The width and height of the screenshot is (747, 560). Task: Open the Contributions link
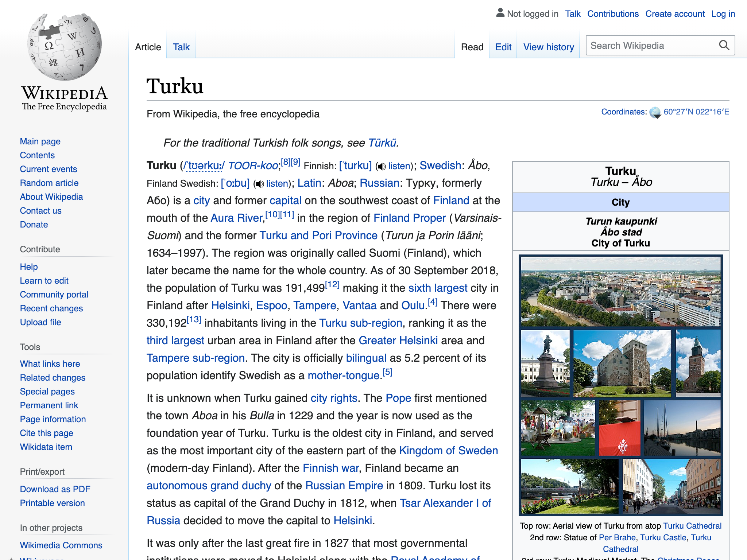click(x=613, y=14)
